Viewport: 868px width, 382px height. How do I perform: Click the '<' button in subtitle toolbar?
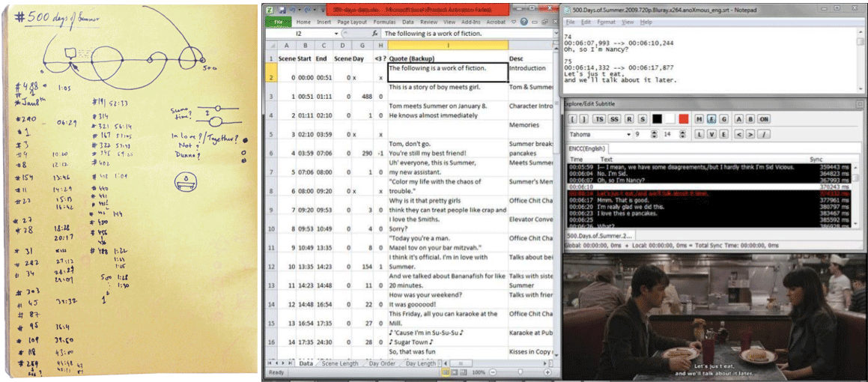(739, 135)
